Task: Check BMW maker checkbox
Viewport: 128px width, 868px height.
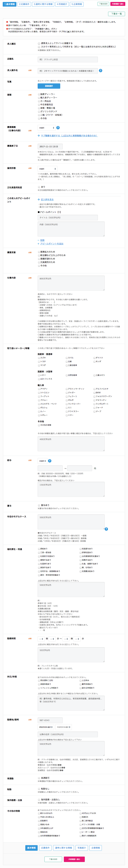Action: click(95, 393)
